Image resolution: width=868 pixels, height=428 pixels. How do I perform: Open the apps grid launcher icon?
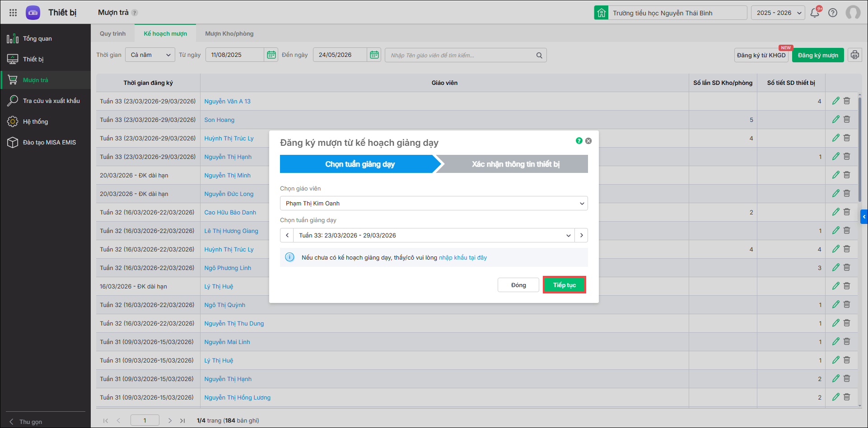[x=13, y=13]
